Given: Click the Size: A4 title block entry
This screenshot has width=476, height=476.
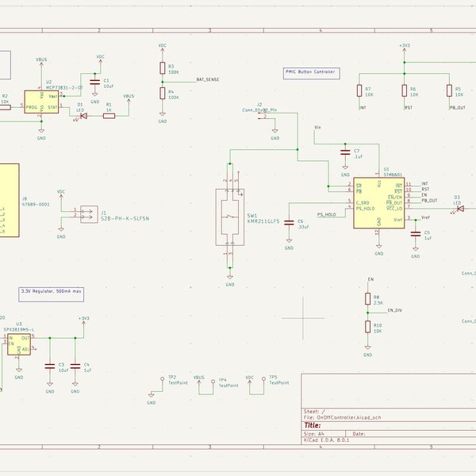Looking at the screenshot, I should [314, 434].
